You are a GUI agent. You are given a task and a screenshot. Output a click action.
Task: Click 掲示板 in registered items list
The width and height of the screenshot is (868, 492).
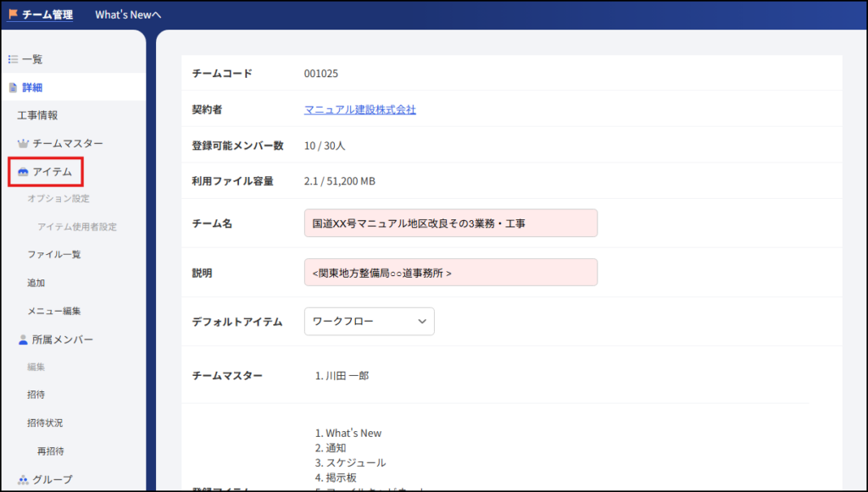(341, 478)
